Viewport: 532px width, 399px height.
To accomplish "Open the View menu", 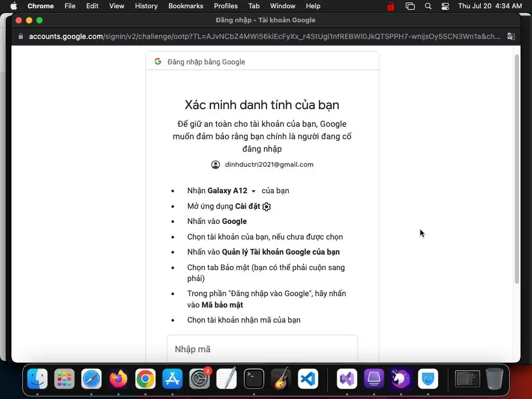I will tap(117, 6).
